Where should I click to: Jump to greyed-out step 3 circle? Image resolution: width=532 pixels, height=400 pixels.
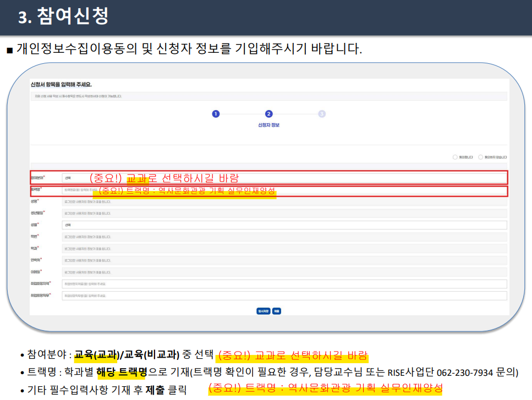(x=322, y=114)
